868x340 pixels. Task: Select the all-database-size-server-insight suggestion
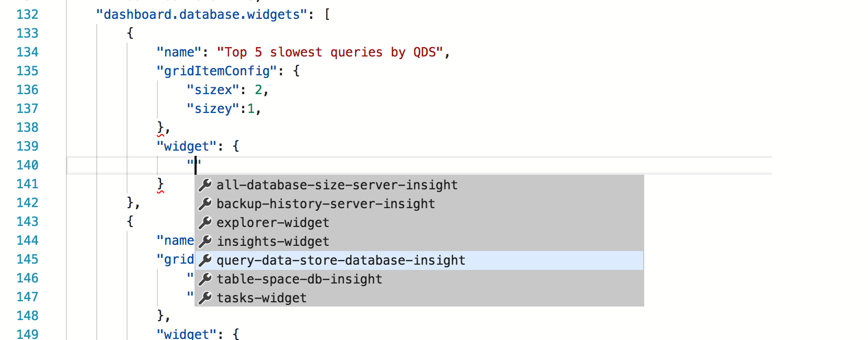338,185
